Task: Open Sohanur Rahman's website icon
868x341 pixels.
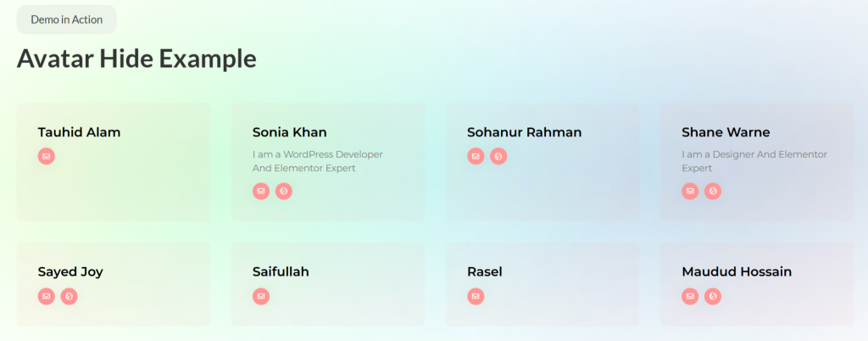Action: [498, 156]
